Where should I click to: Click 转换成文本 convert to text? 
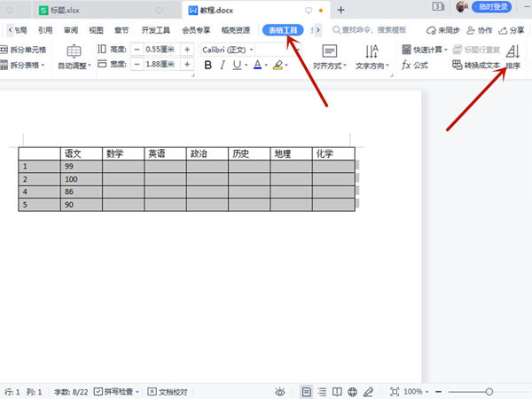pos(475,66)
